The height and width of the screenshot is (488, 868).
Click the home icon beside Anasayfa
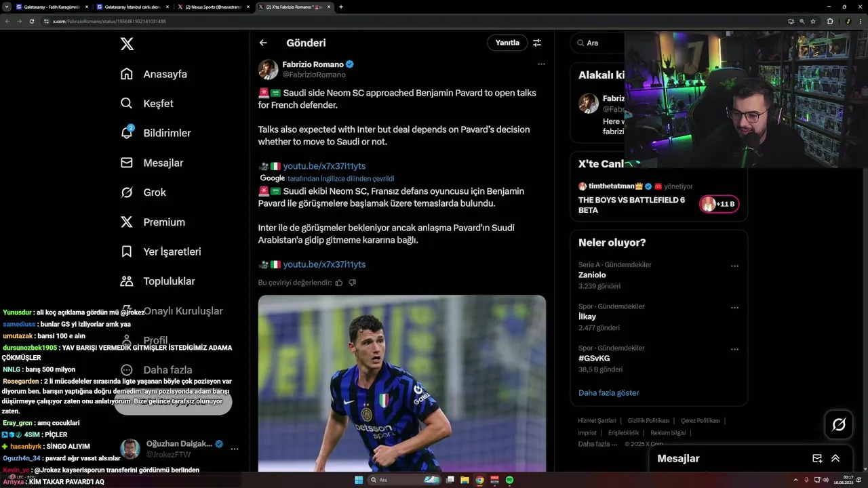click(127, 74)
